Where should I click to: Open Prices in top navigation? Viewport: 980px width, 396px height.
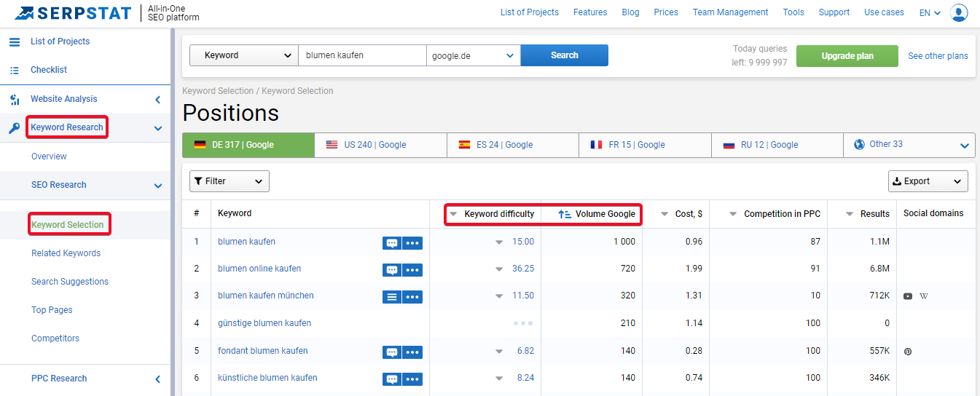[666, 12]
